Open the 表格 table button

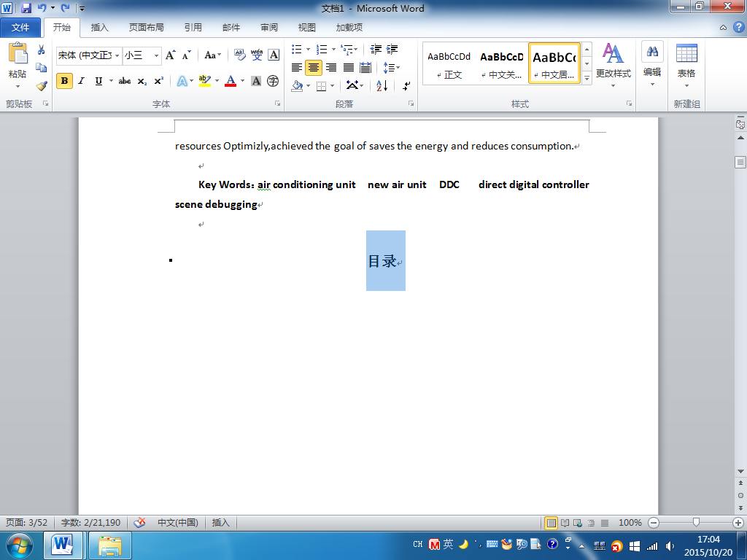click(x=686, y=64)
